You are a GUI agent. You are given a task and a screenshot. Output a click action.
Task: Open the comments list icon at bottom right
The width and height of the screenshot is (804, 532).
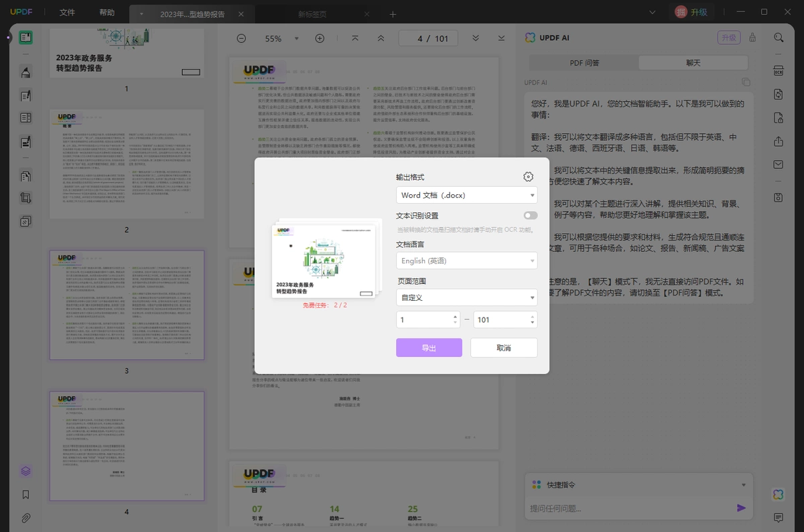click(779, 518)
